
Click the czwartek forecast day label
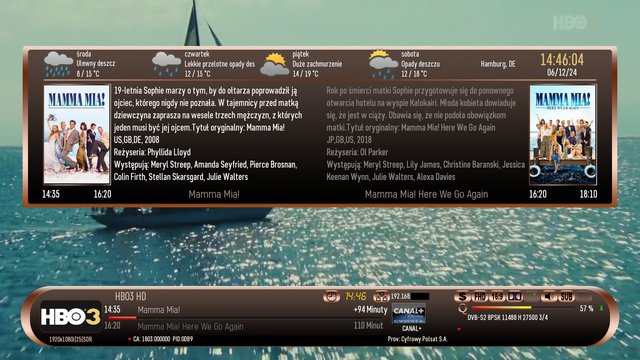(197, 54)
